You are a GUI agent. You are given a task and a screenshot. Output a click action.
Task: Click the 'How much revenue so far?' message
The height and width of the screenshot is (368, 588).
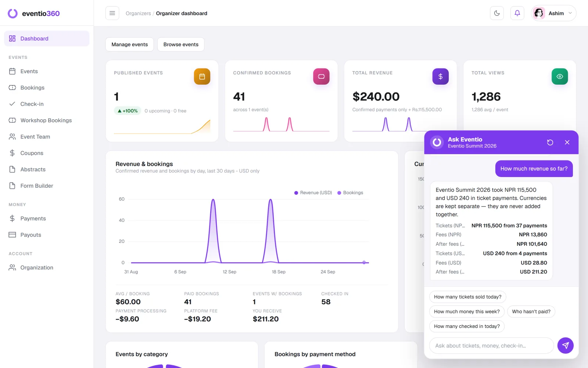(534, 169)
